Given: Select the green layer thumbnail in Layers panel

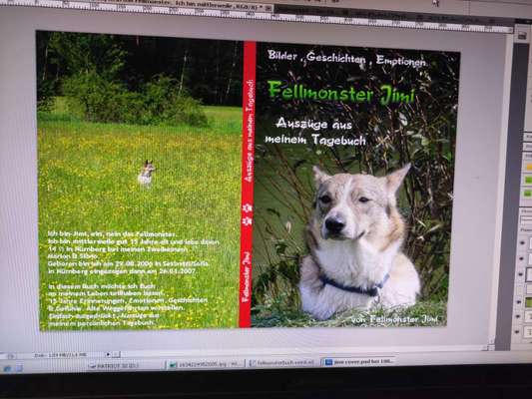Looking at the screenshot, I should 529,301.
